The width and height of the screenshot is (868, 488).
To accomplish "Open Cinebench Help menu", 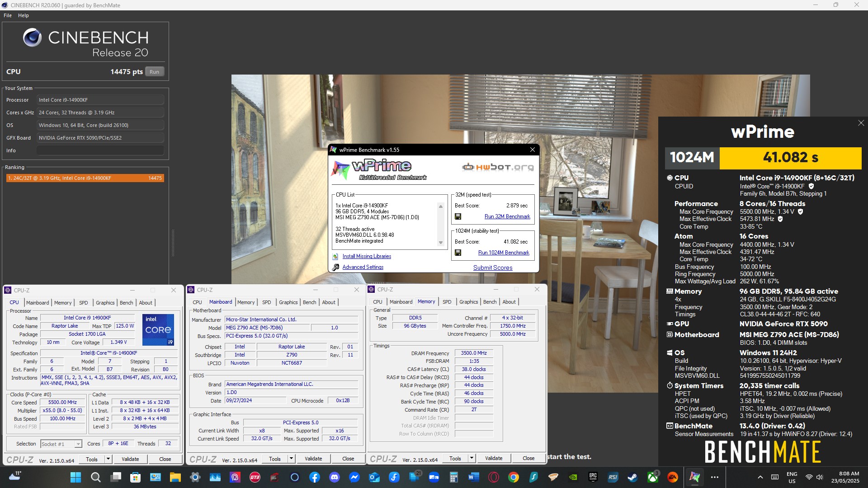I will tap(24, 15).
